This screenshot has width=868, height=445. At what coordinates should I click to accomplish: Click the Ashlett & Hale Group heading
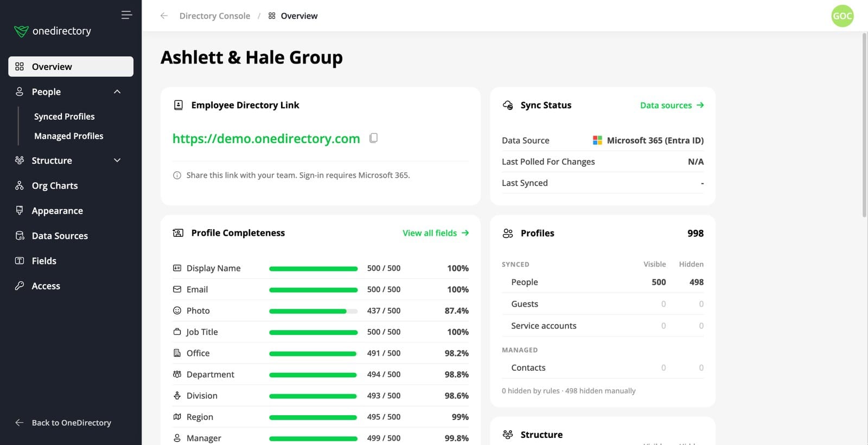tap(251, 57)
